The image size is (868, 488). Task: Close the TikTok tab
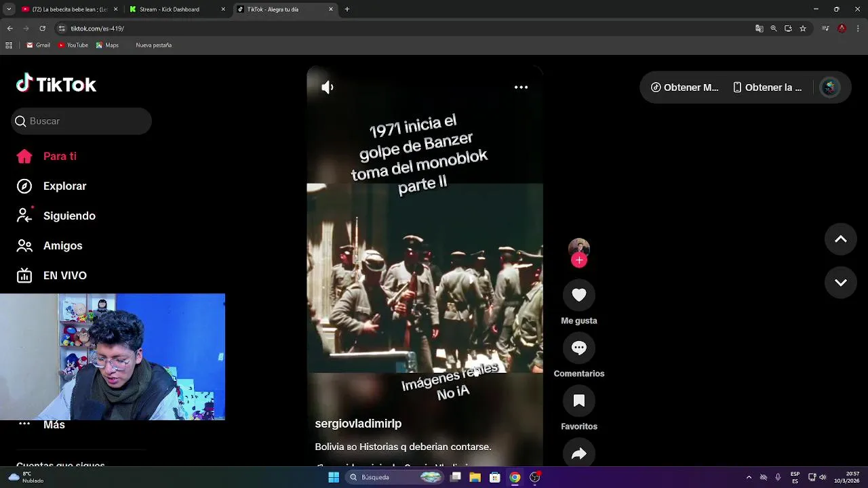pyautogui.click(x=331, y=9)
